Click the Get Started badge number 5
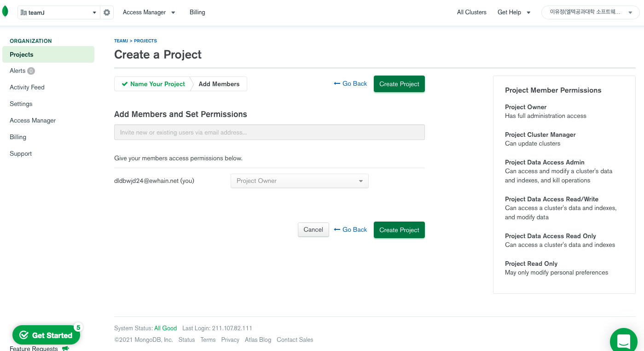Screen dimensions: 644x351 tap(78, 328)
